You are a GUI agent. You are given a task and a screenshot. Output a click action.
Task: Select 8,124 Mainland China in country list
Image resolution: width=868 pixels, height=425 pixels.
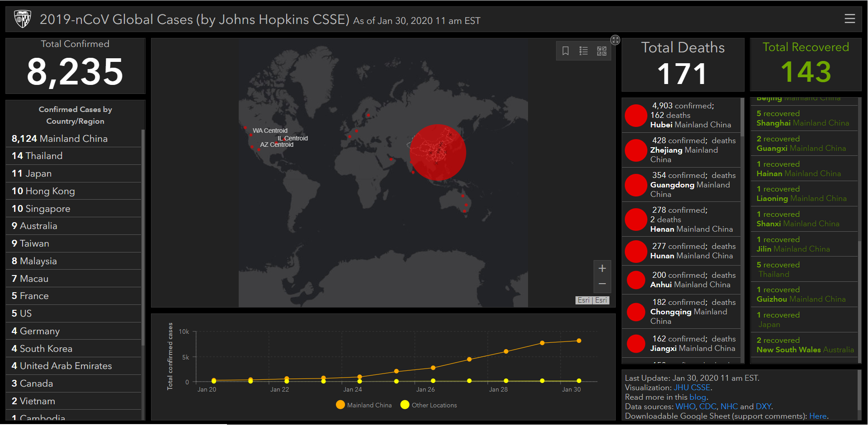[74, 139]
